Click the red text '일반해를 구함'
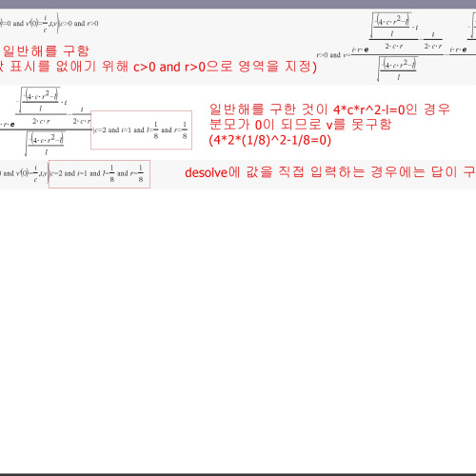The image size is (476, 476). (46, 51)
